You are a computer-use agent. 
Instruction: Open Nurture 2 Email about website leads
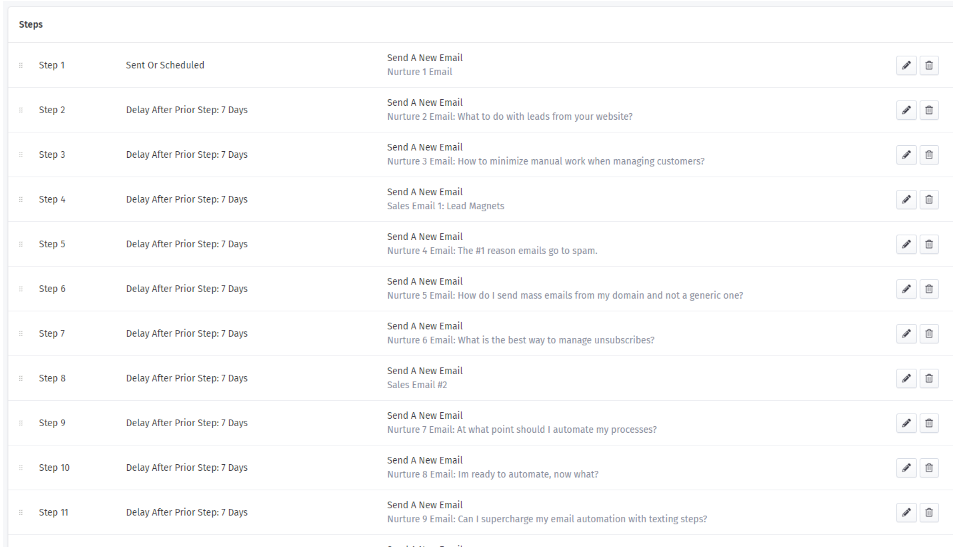[x=510, y=116]
